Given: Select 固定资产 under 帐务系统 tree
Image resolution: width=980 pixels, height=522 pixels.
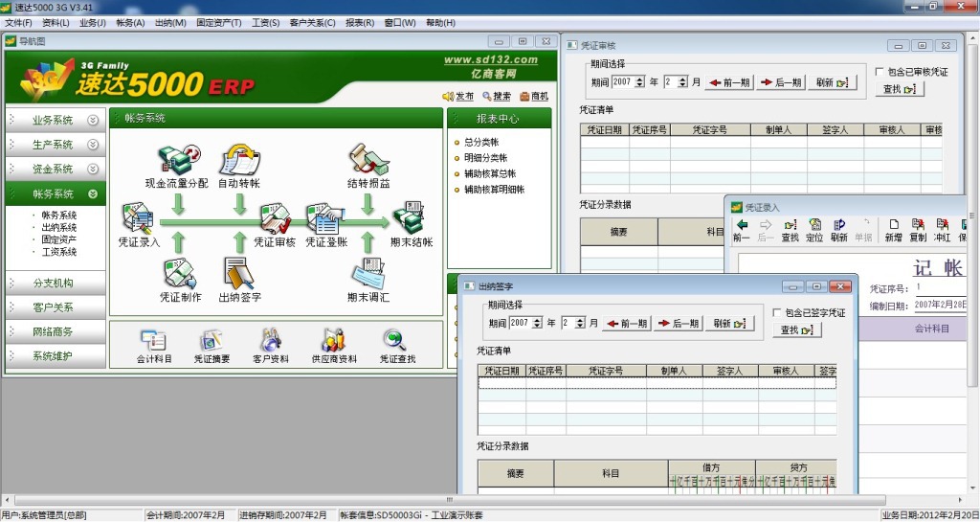Looking at the screenshot, I should tap(58, 239).
